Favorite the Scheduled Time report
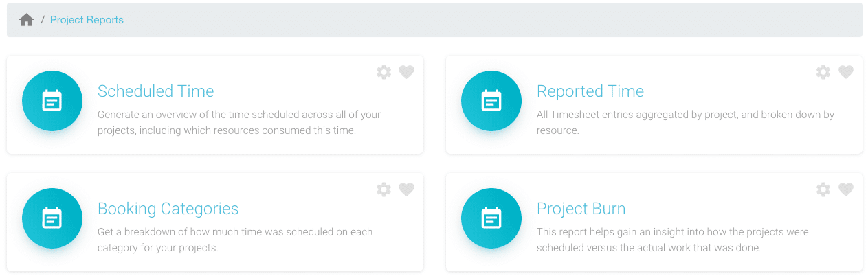The image size is (868, 276). tap(407, 72)
